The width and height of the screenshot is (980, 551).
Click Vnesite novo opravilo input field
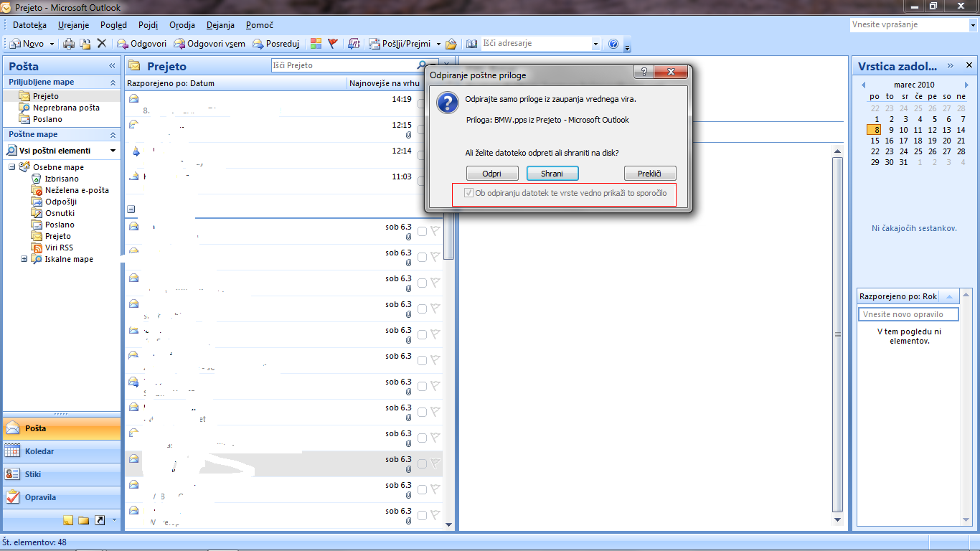pos(908,314)
